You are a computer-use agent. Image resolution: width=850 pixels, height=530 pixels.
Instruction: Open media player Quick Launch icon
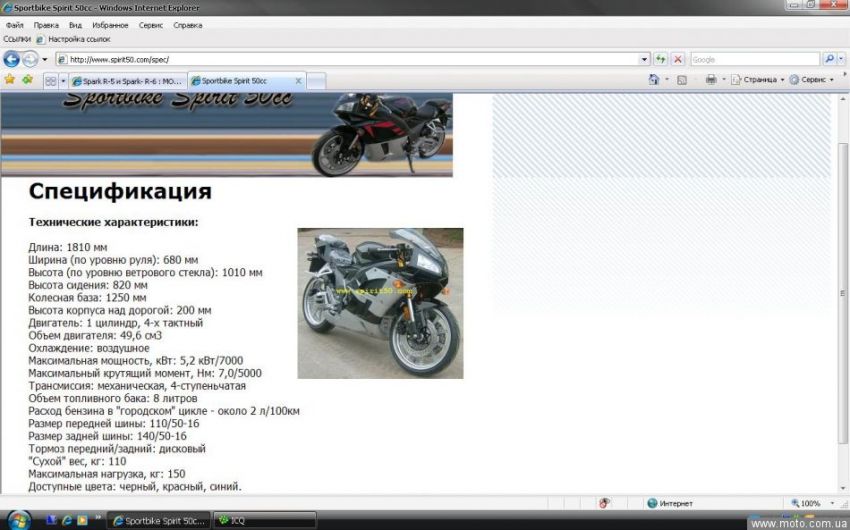82,520
